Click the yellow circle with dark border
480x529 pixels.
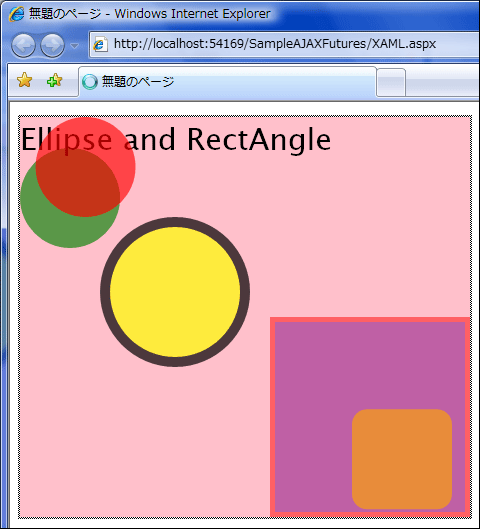pos(175,292)
